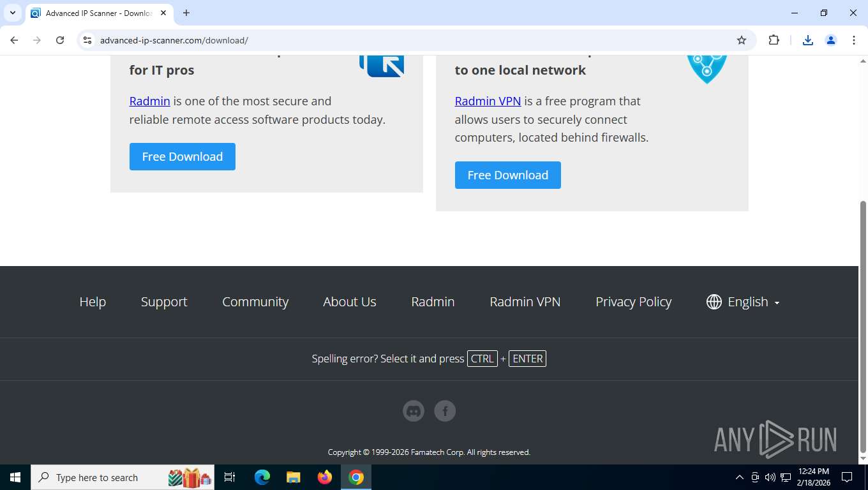Viewport: 868px width, 490px height.
Task: Show hidden system tray icons
Action: click(740, 477)
